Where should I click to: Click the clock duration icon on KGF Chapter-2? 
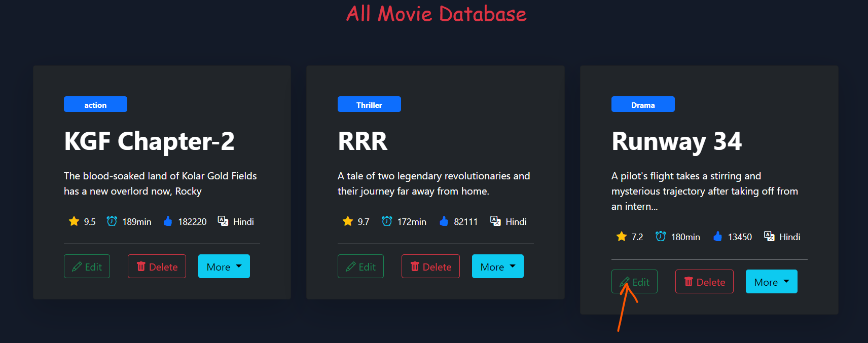112,221
